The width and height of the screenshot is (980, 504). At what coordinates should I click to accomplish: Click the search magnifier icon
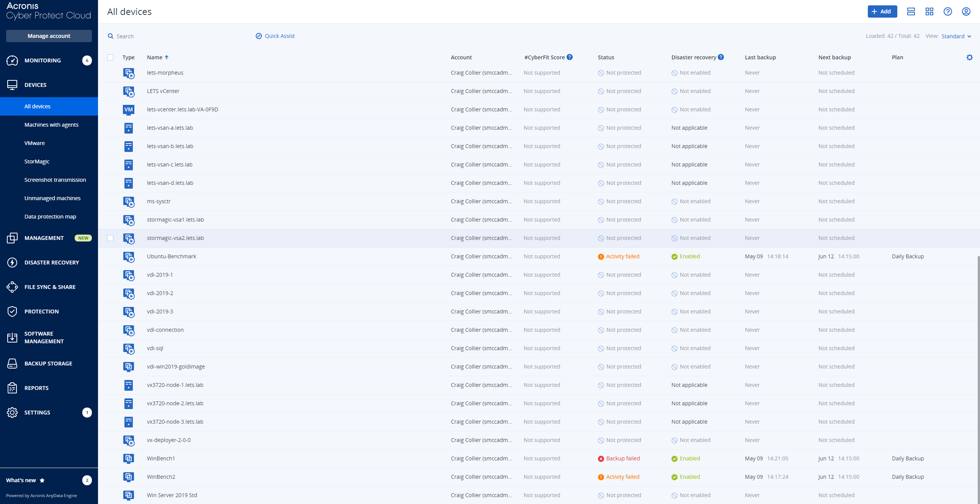(x=111, y=36)
